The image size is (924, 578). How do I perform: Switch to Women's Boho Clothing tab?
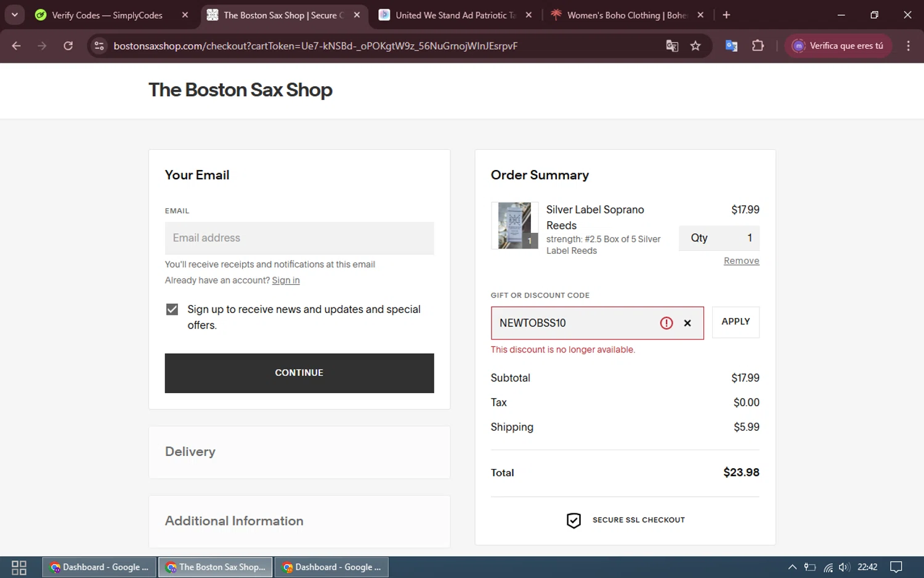(626, 15)
